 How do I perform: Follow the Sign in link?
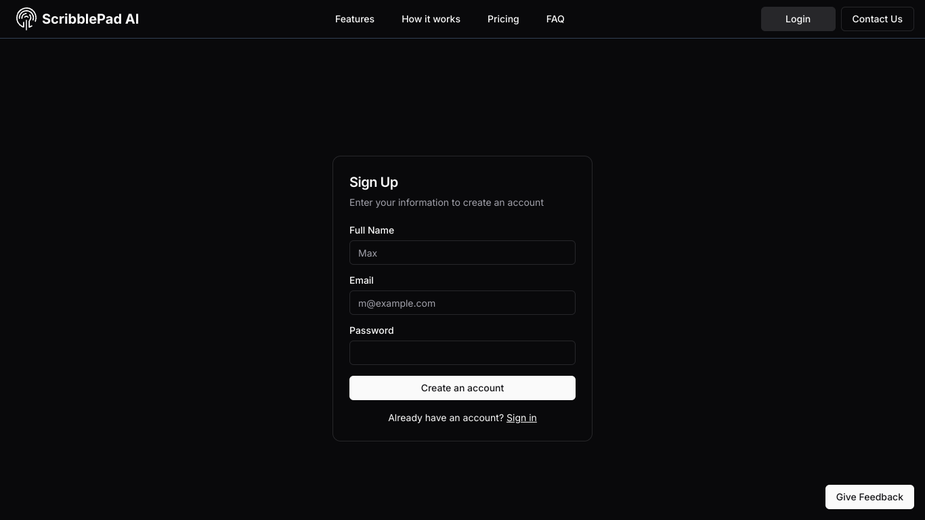coord(521,418)
